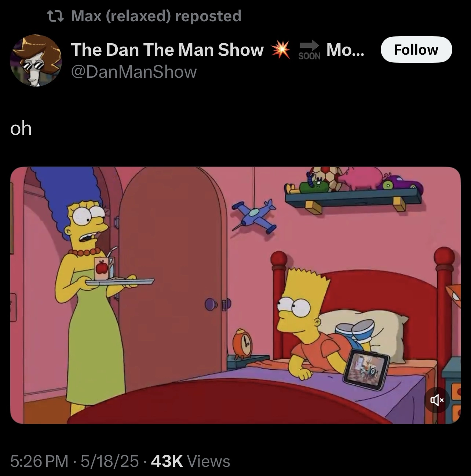Click the 5:26 PM timestamp

[39, 461]
